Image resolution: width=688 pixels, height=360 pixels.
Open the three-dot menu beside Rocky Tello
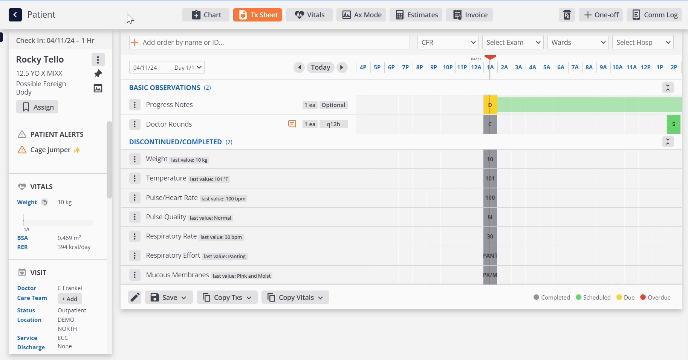click(98, 59)
